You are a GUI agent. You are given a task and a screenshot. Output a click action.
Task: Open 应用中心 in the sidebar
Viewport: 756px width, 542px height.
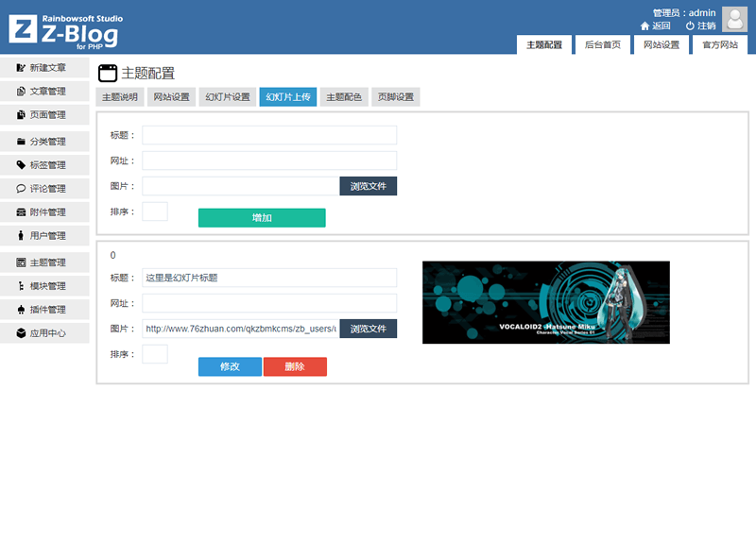pyautogui.click(x=44, y=333)
